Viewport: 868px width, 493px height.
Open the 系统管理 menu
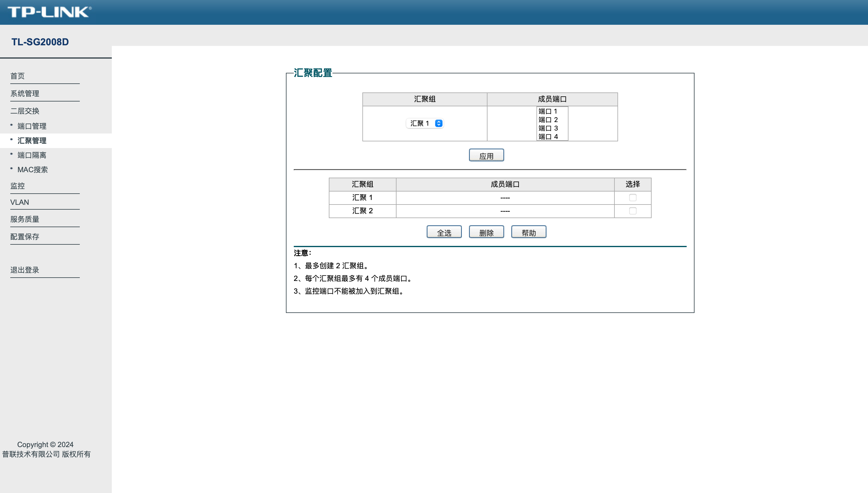tap(25, 93)
